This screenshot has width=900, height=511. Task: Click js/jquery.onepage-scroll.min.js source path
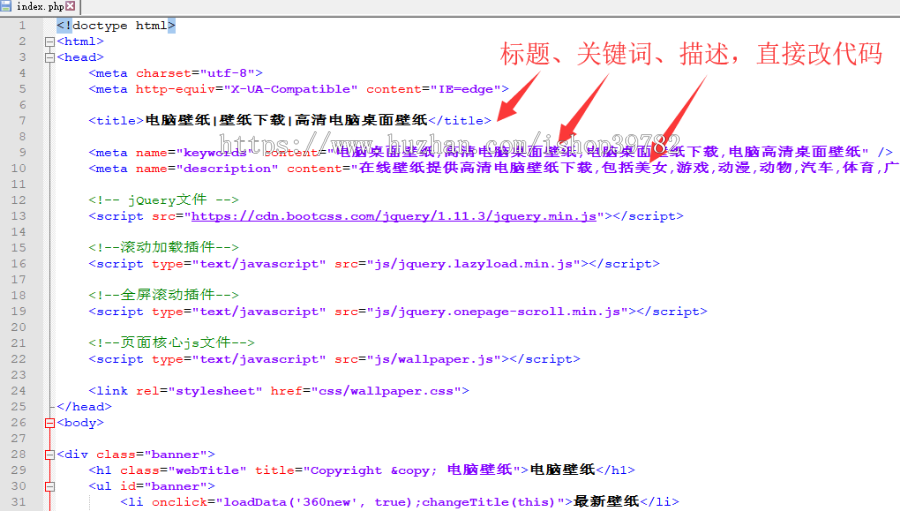497,312
